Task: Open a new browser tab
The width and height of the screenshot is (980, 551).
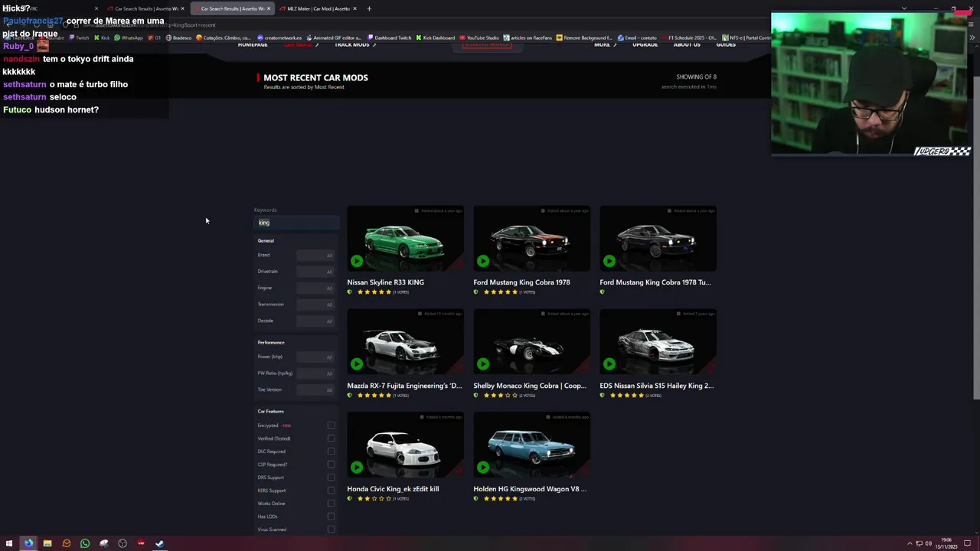Action: point(369,8)
